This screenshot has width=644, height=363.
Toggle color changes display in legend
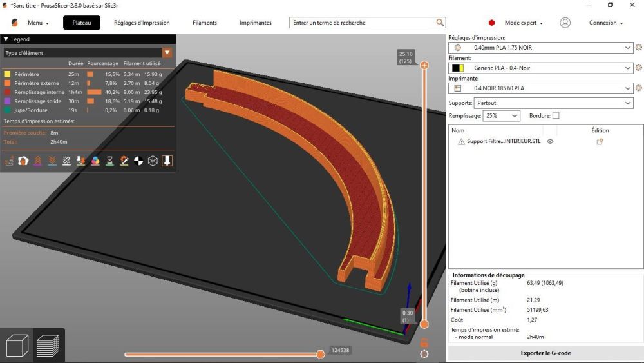click(95, 161)
